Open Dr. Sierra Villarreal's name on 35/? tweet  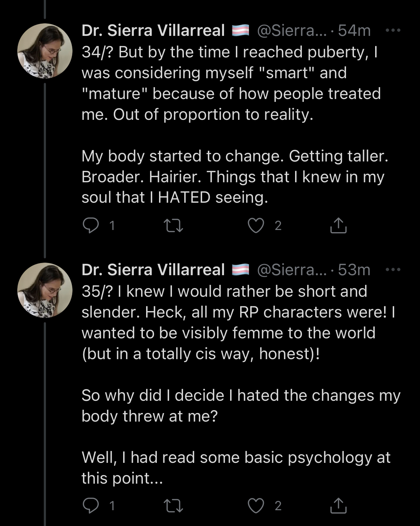point(153,270)
